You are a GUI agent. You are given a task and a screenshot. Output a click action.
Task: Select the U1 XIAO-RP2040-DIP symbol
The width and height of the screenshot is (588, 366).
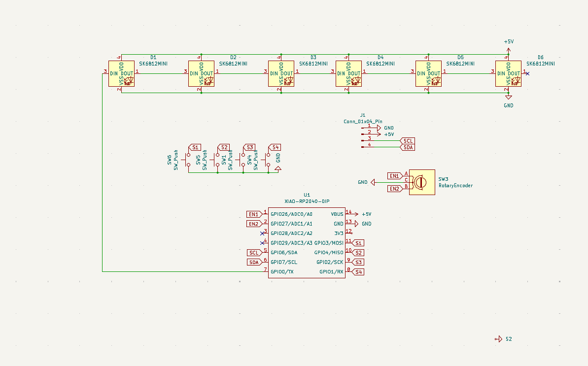[x=307, y=242]
